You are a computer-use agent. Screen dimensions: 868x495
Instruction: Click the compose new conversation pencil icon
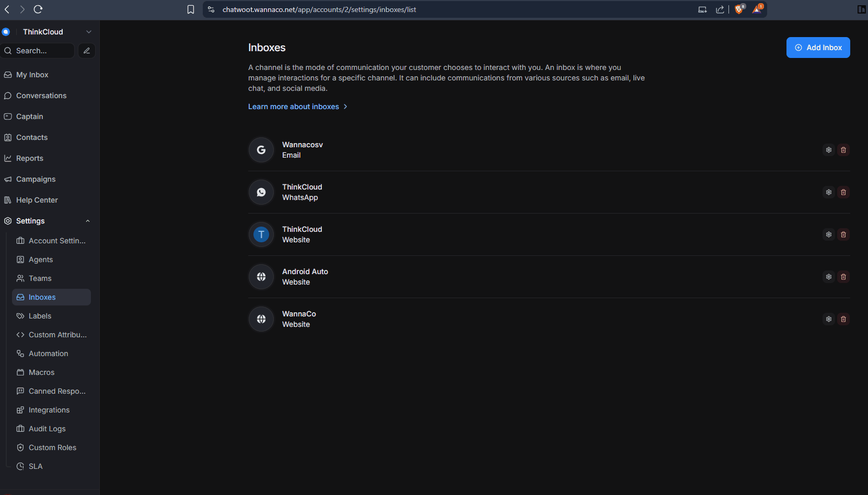(87, 51)
